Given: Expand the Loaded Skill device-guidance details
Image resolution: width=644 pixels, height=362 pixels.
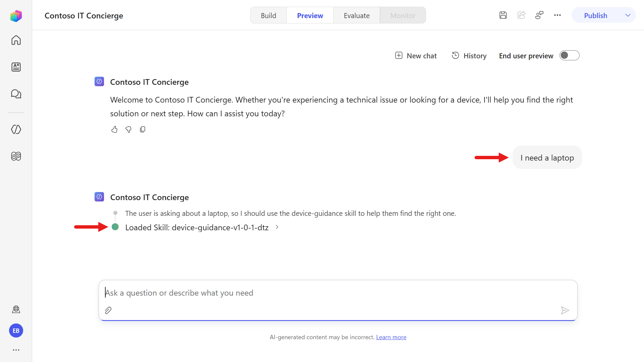Looking at the screenshot, I should pos(277,227).
